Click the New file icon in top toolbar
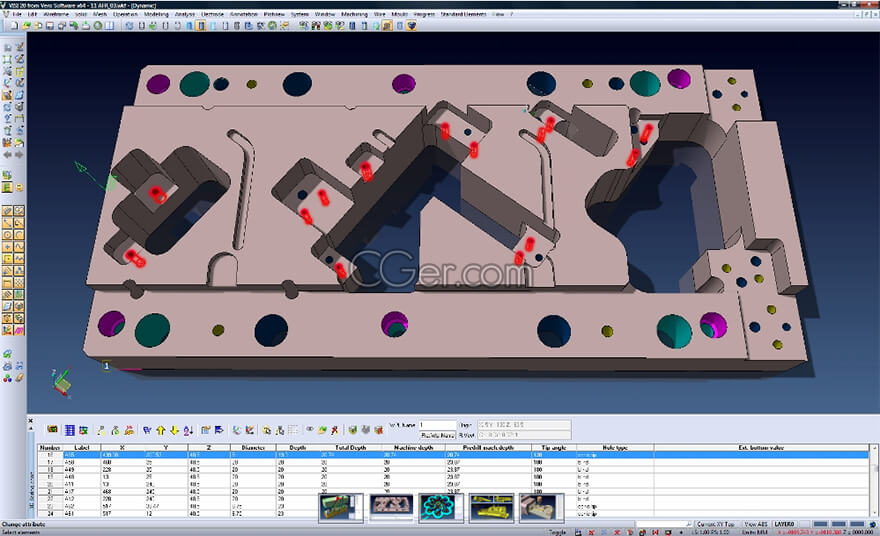Image resolution: width=880 pixels, height=536 pixels. point(15,25)
